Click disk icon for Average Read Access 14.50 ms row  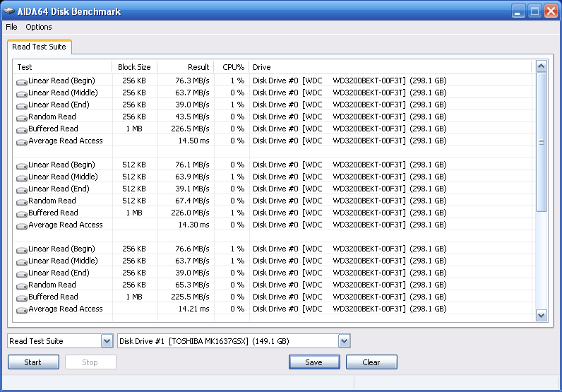coord(22,141)
